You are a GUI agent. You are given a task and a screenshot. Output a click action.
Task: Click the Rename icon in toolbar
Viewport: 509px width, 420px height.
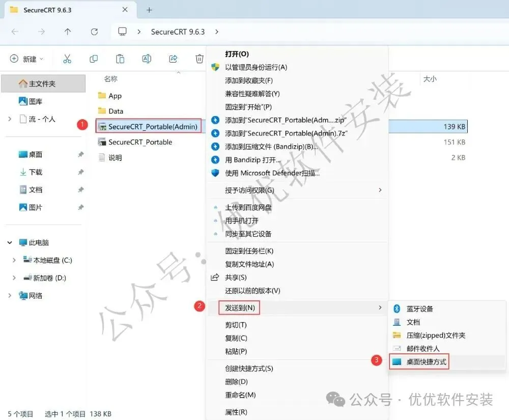click(x=147, y=59)
